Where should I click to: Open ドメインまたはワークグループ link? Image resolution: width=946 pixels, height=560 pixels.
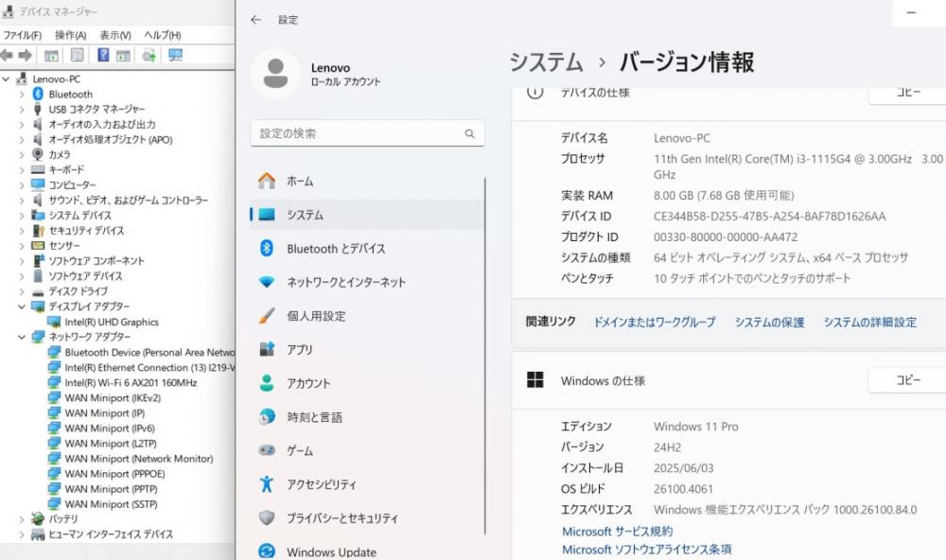click(x=655, y=323)
